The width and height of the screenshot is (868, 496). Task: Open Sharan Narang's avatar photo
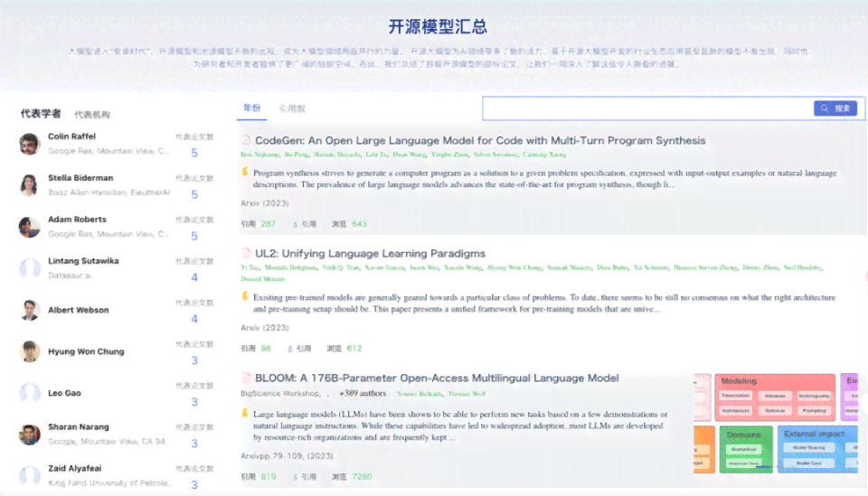(29, 435)
